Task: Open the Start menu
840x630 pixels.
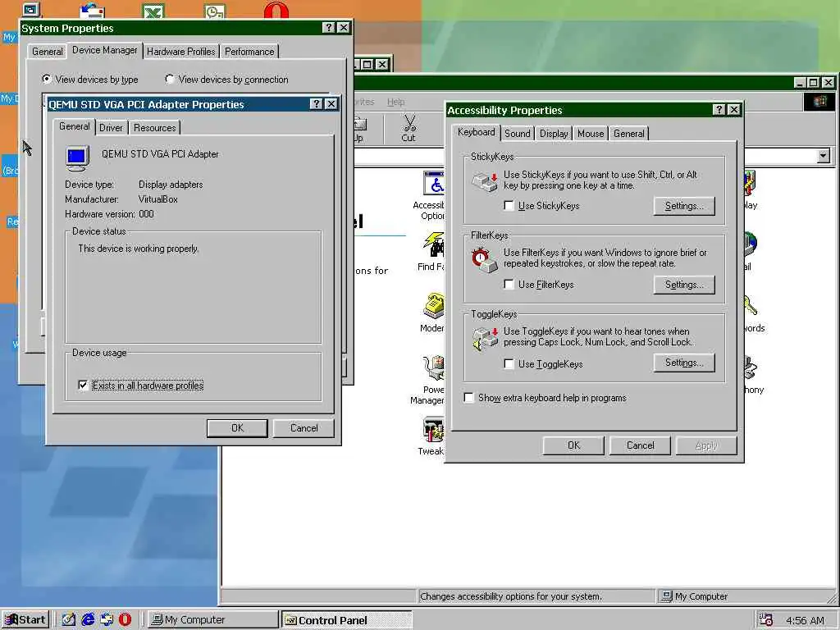Action: point(25,619)
